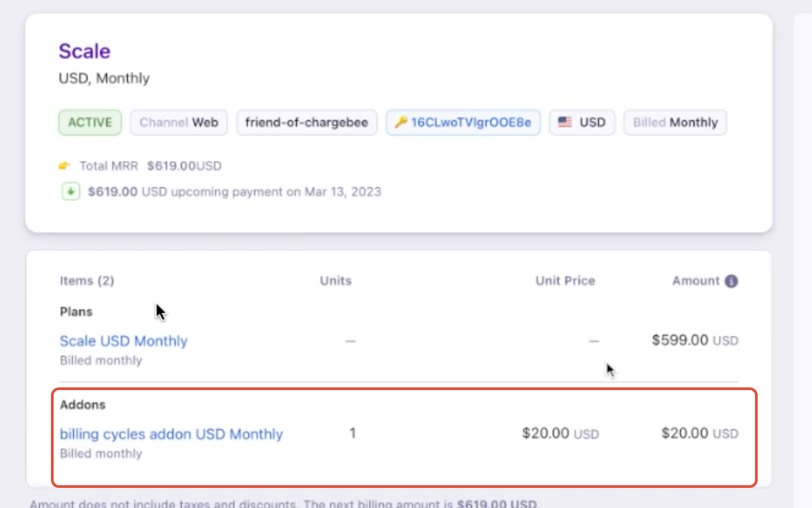Click the friend-of-chargebee tag
The image size is (812, 508).
click(x=306, y=123)
